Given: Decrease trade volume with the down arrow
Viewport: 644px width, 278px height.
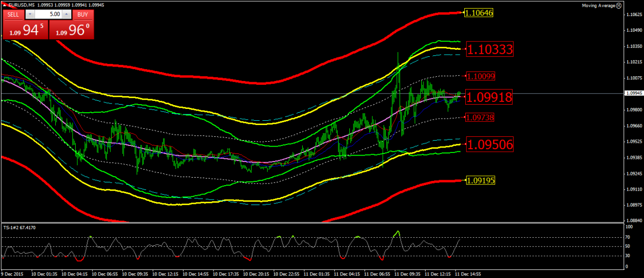Looking at the screenshot, I should (x=31, y=14).
